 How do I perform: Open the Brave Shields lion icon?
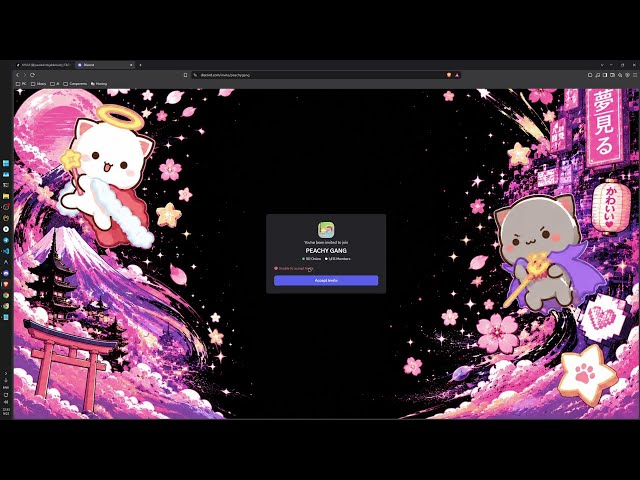point(449,75)
